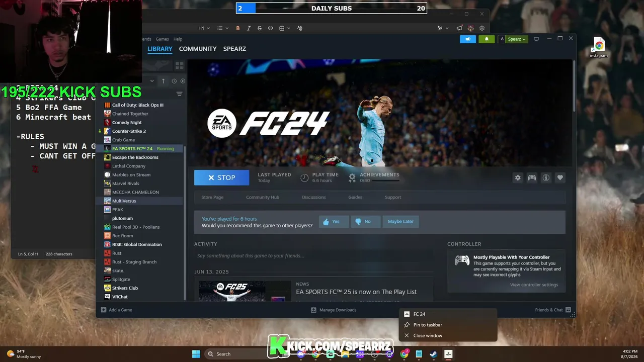Select RISK: Global Domination game
The height and width of the screenshot is (362, 644).
(x=137, y=244)
